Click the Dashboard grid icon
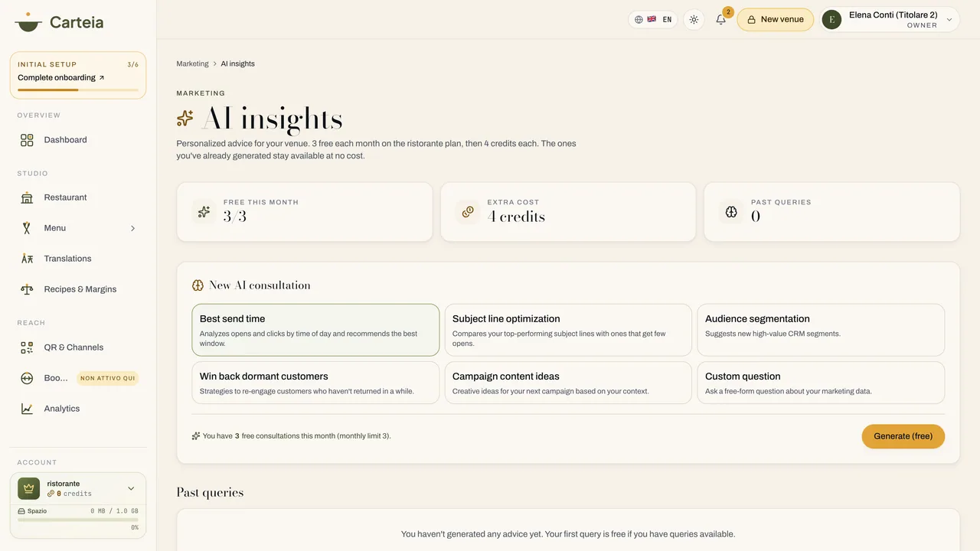Image resolution: width=980 pixels, height=551 pixels. click(x=27, y=140)
